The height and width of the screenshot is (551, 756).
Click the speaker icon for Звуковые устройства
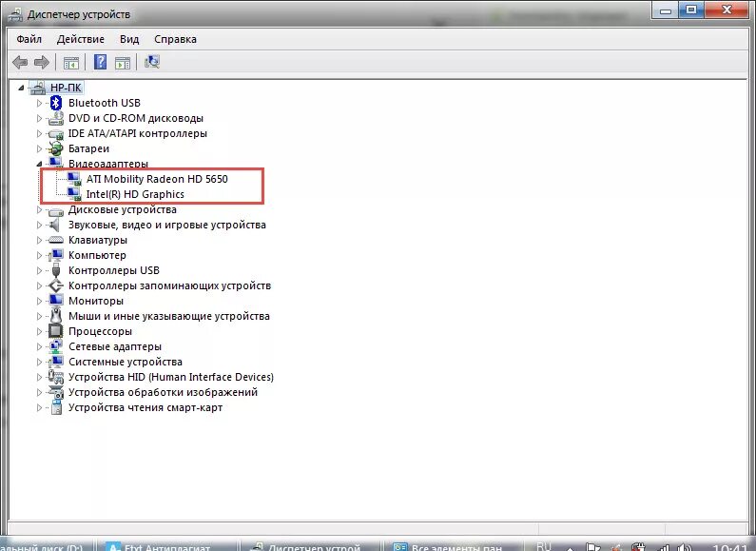point(55,225)
